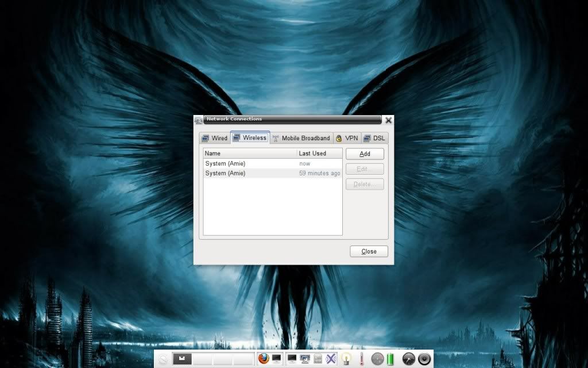Click the Delete... button

(365, 185)
